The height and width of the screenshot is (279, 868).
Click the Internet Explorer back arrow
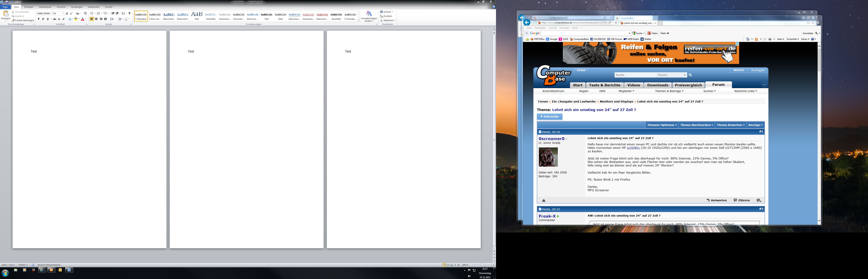click(x=527, y=23)
